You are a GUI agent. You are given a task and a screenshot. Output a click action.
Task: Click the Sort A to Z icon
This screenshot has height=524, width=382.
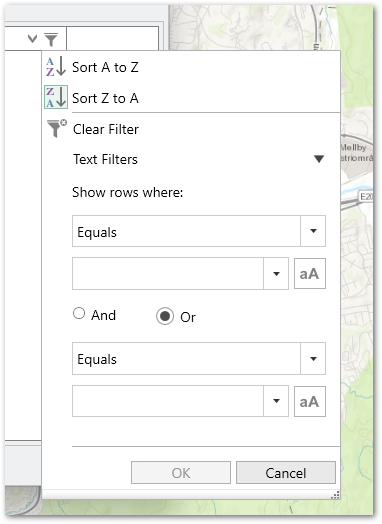pos(56,67)
